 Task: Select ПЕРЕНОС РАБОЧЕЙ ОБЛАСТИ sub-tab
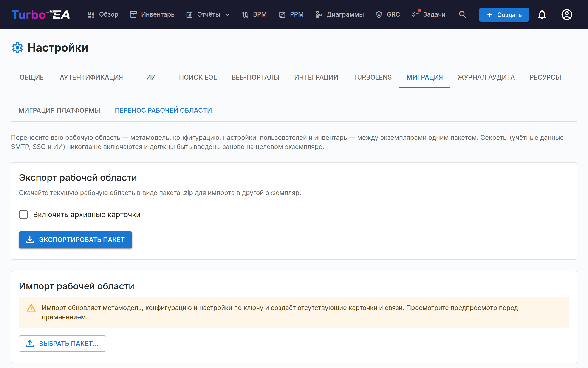[163, 110]
